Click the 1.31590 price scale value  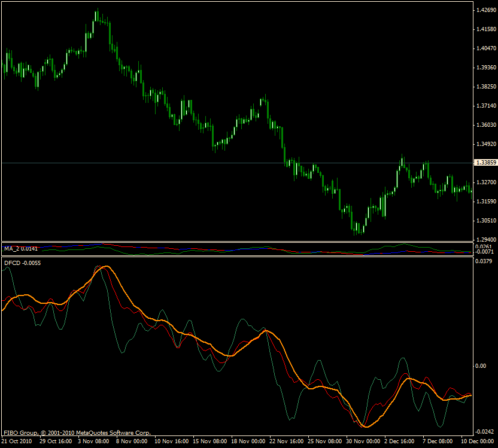(486, 202)
